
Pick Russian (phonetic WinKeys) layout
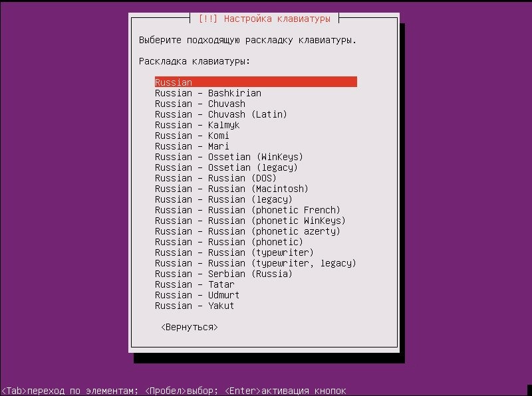250,221
